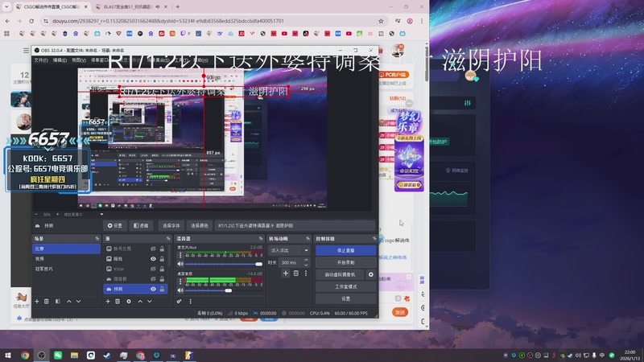Pop out the Scene Transitions dock

[x=308, y=238]
